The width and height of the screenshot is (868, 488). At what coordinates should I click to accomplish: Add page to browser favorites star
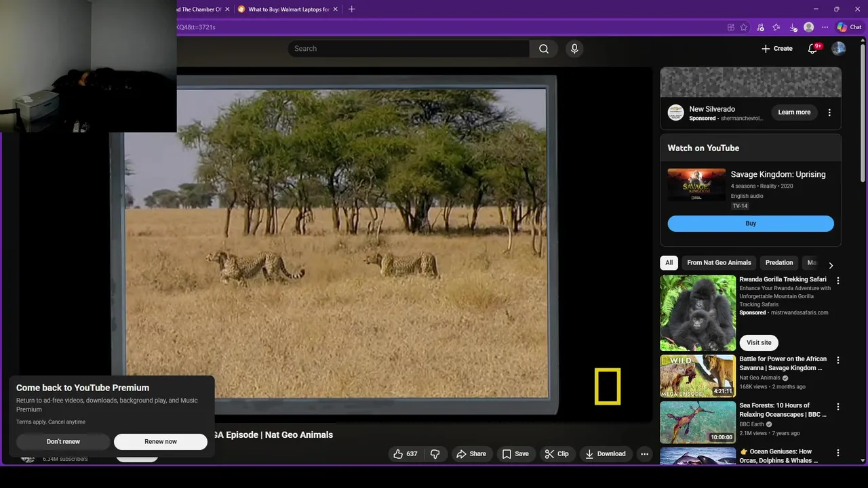744,27
